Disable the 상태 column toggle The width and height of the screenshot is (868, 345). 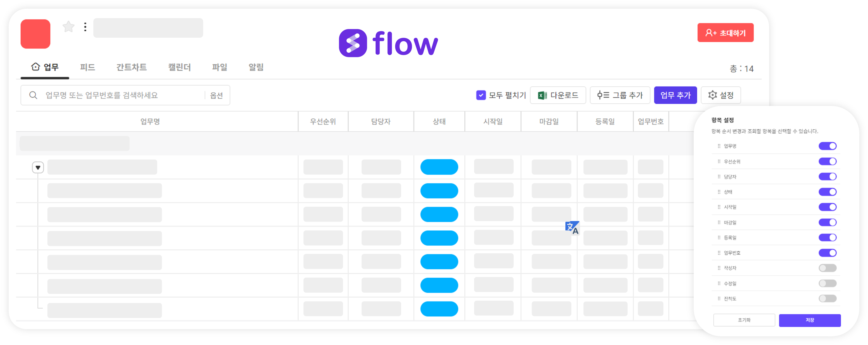pos(828,192)
